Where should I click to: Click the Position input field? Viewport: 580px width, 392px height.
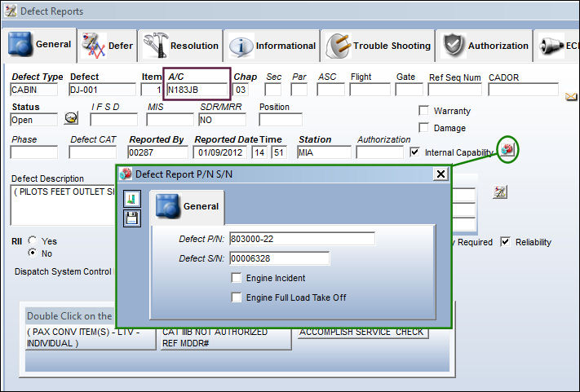tap(281, 120)
